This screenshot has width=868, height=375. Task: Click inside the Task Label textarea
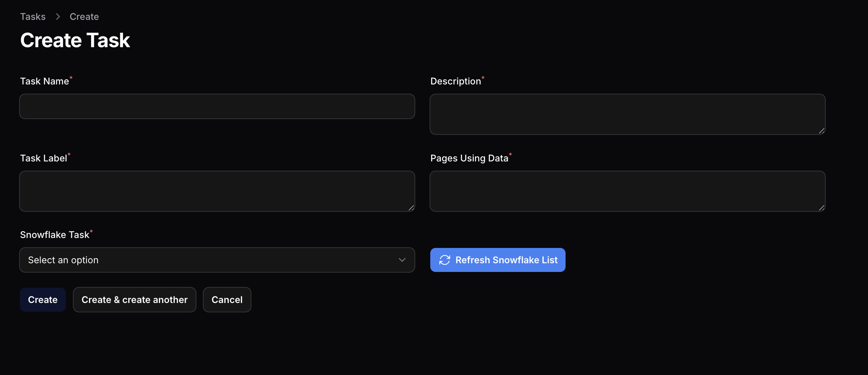point(217,191)
